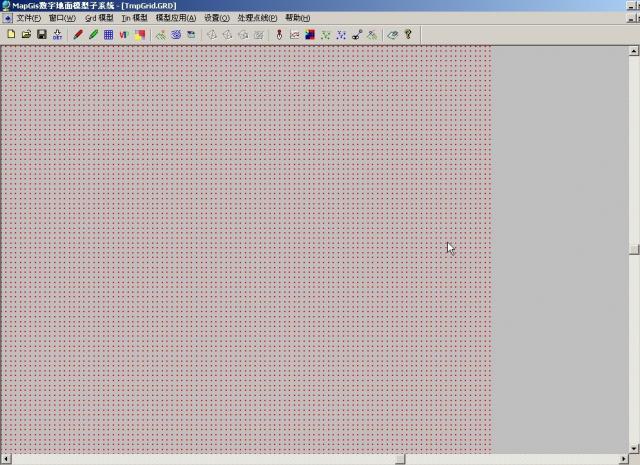Image resolution: width=640 pixels, height=465 pixels.
Task: Open the 设置(O) menu
Action: click(x=216, y=18)
